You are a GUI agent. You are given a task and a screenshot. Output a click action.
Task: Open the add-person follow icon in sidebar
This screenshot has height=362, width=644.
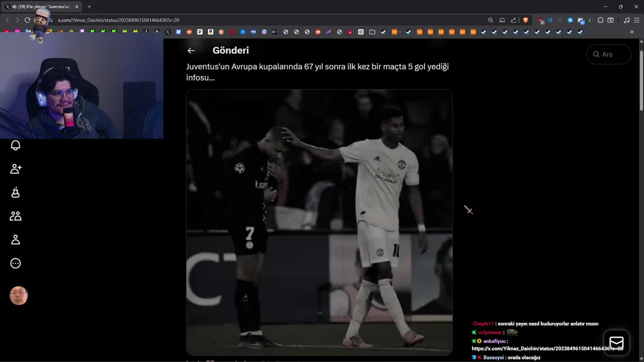(x=16, y=169)
